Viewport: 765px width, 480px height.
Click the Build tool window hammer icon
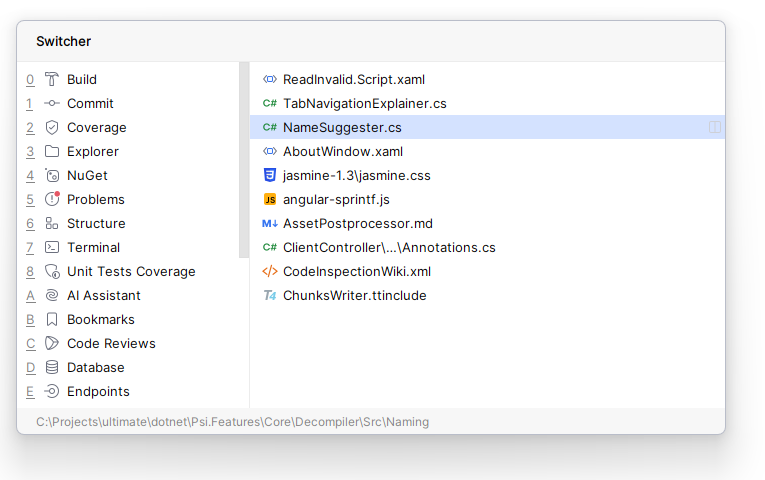(x=52, y=80)
